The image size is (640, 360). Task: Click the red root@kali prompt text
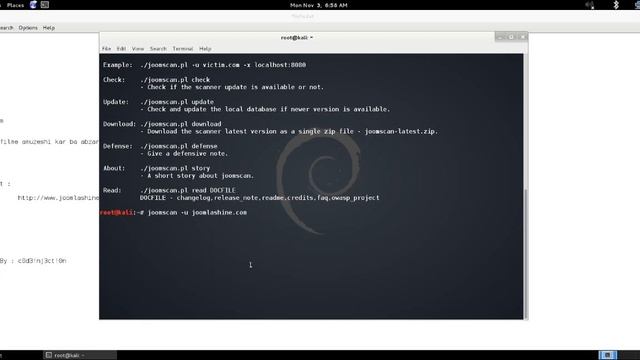pyautogui.click(x=117, y=212)
